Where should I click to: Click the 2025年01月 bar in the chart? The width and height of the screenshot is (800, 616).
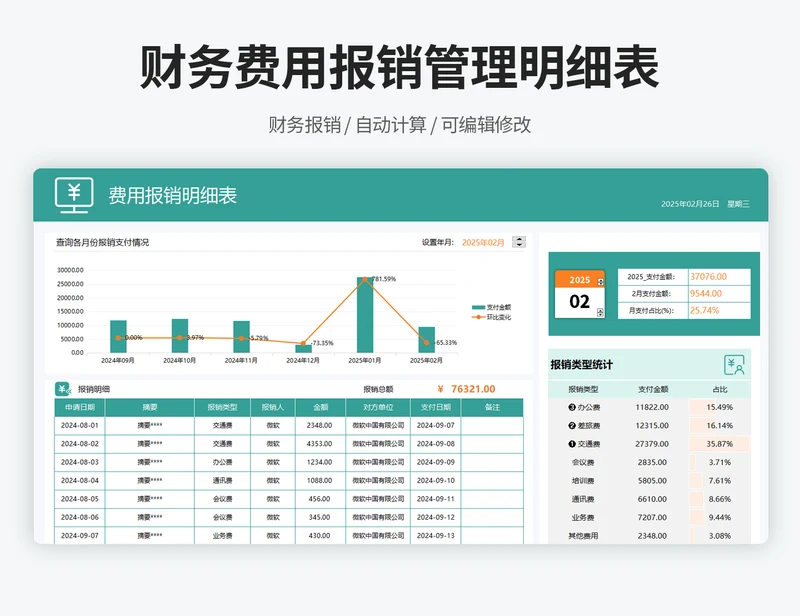tap(365, 315)
